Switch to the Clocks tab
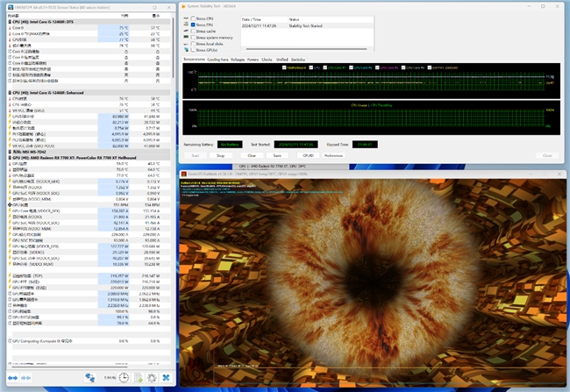The image size is (570, 392). click(267, 60)
